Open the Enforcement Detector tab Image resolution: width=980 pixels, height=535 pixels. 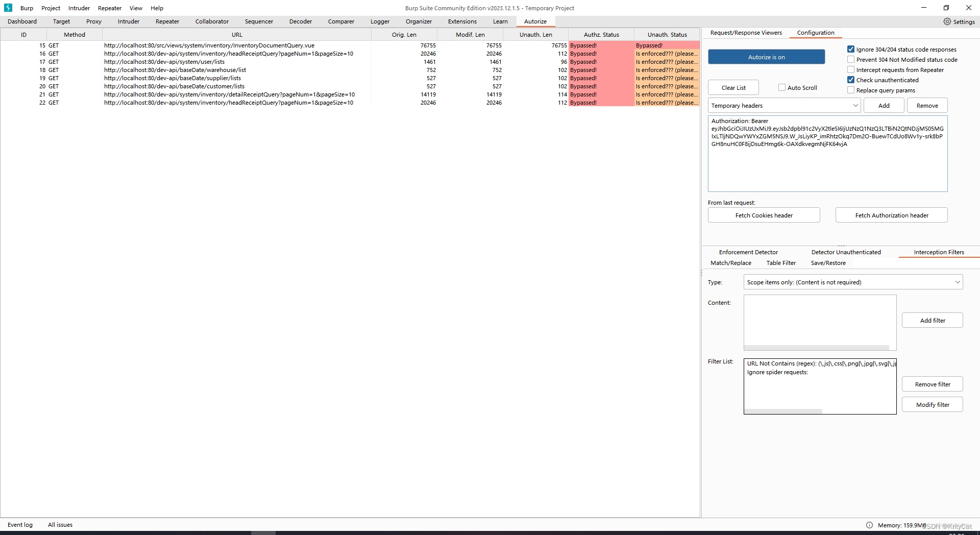[x=748, y=252]
